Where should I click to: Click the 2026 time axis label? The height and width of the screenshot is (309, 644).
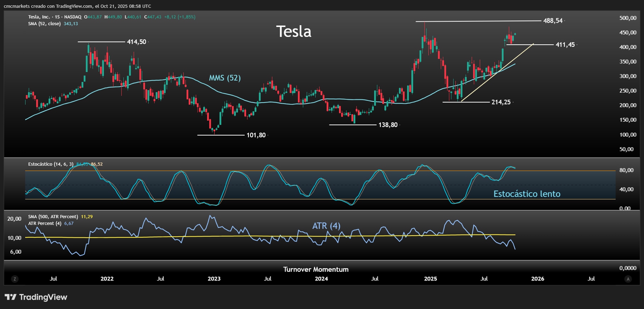(x=538, y=279)
